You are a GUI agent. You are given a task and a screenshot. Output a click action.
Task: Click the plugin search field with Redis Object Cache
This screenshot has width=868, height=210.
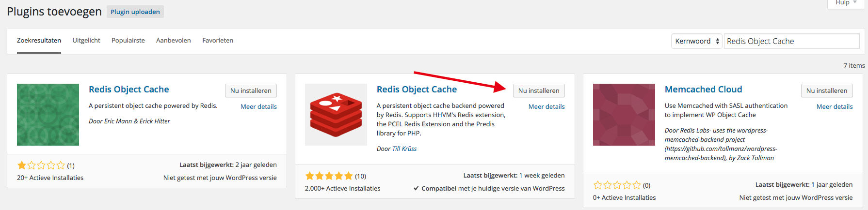pyautogui.click(x=791, y=41)
